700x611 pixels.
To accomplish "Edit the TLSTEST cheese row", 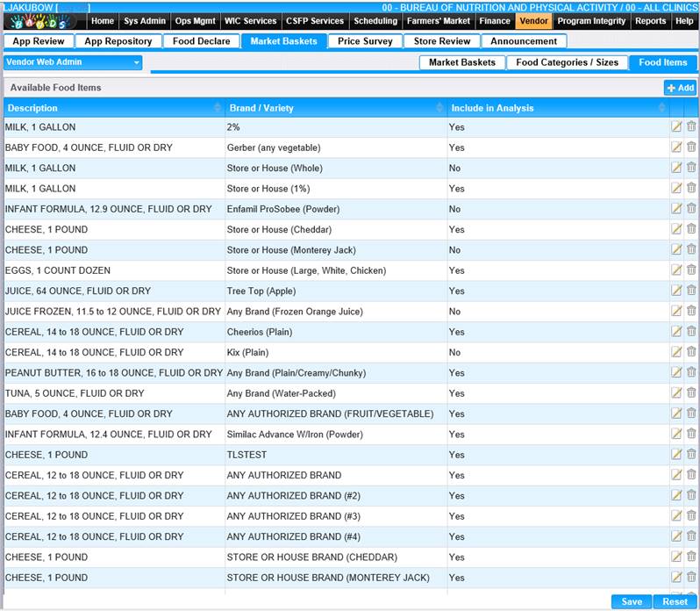I will pos(676,455).
